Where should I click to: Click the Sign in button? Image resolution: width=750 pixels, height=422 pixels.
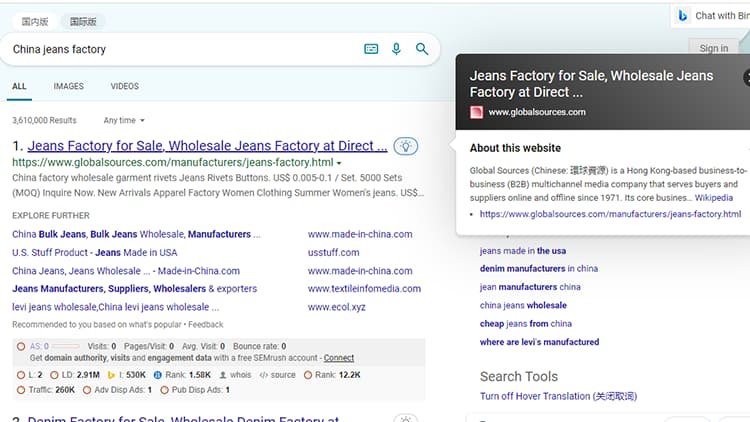pyautogui.click(x=714, y=48)
